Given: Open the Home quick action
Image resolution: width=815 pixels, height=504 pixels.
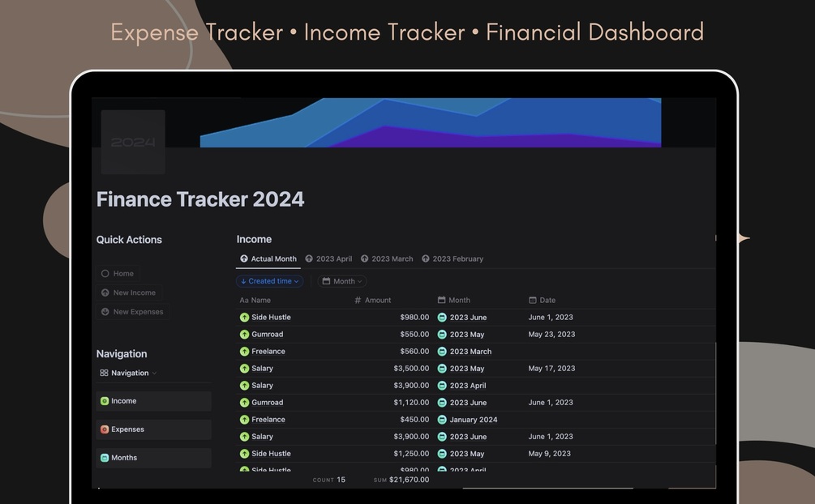Looking at the screenshot, I should pos(118,273).
